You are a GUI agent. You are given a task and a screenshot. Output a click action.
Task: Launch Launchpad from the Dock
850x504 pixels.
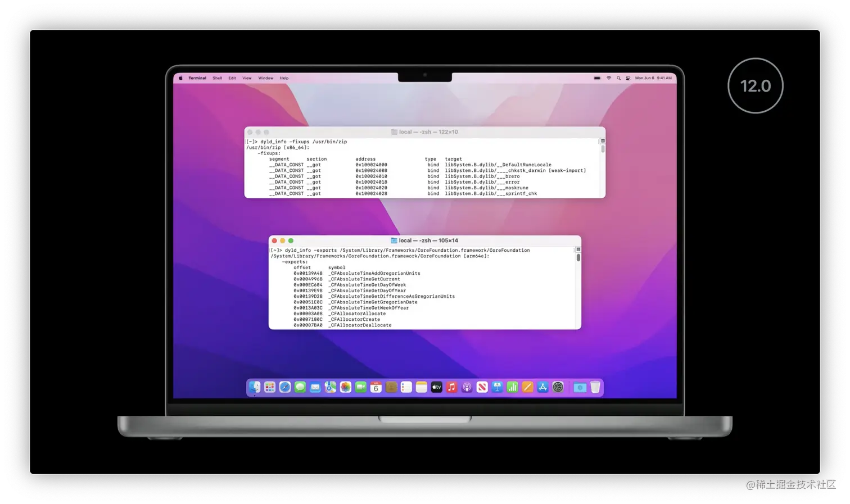point(270,387)
